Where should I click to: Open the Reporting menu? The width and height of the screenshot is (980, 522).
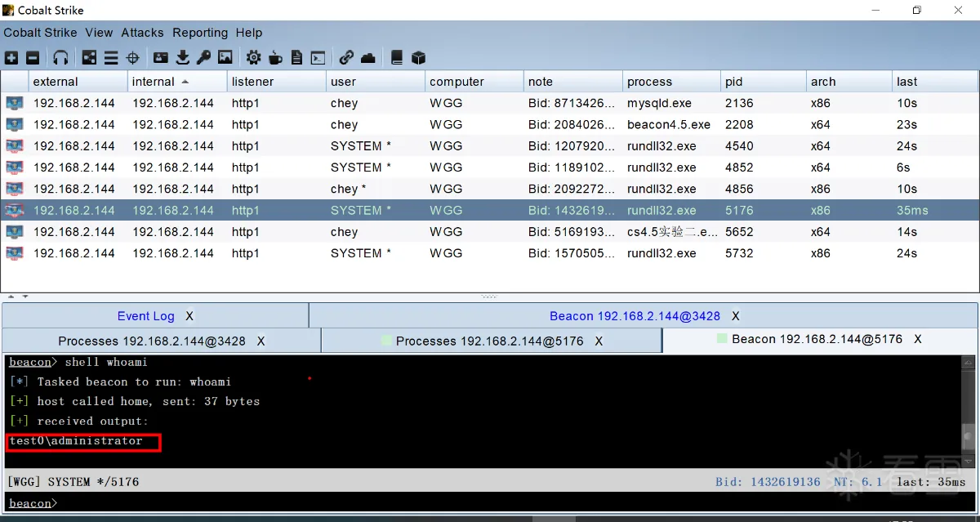tap(200, 33)
